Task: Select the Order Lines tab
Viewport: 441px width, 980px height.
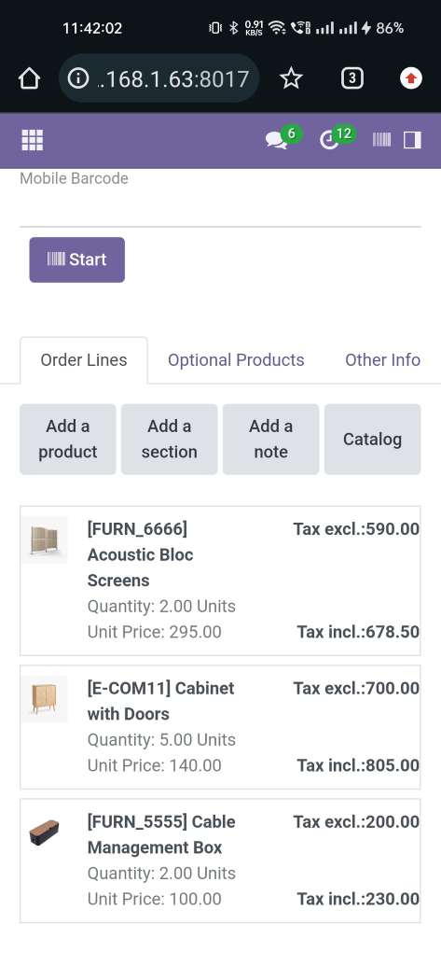Action: [84, 360]
